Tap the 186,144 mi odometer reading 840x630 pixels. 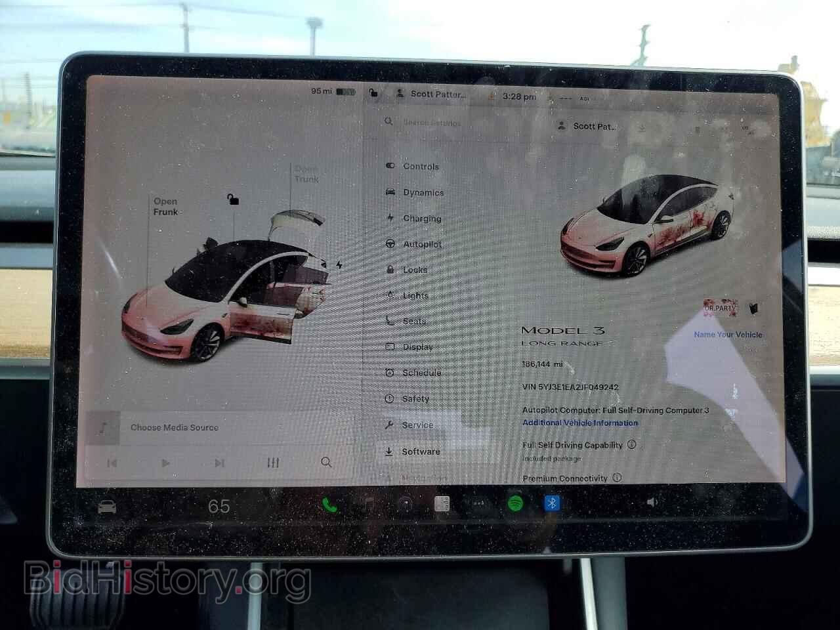tap(542, 364)
